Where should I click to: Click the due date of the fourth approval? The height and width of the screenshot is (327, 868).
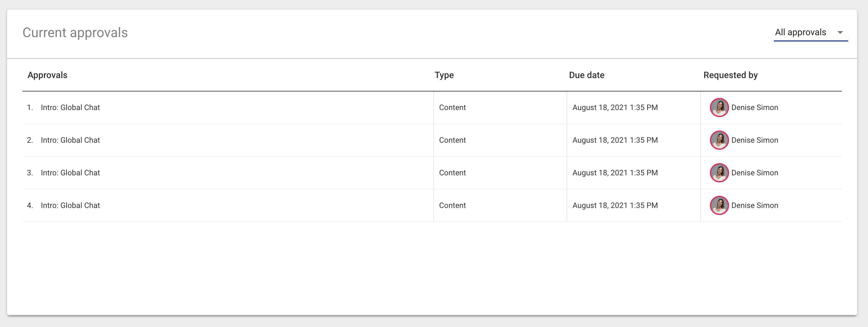(615, 205)
